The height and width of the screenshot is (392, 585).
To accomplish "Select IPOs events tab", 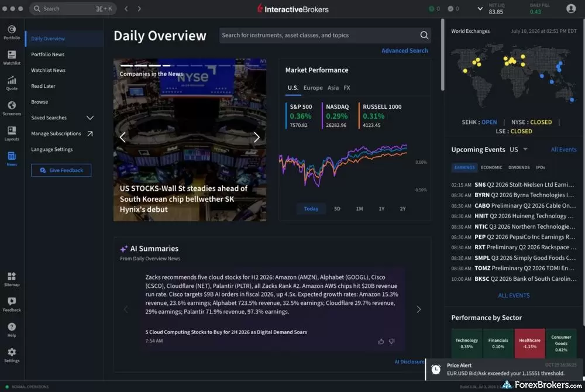I will [x=540, y=167].
